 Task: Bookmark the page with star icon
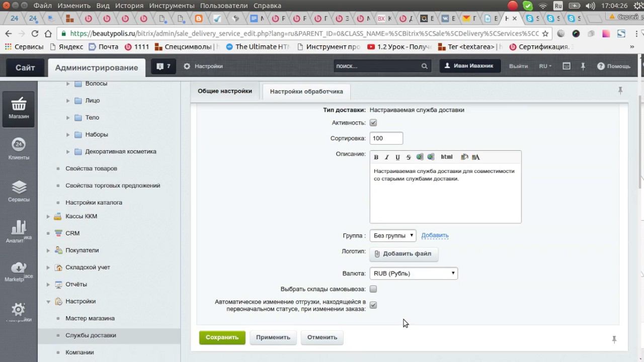[545, 34]
